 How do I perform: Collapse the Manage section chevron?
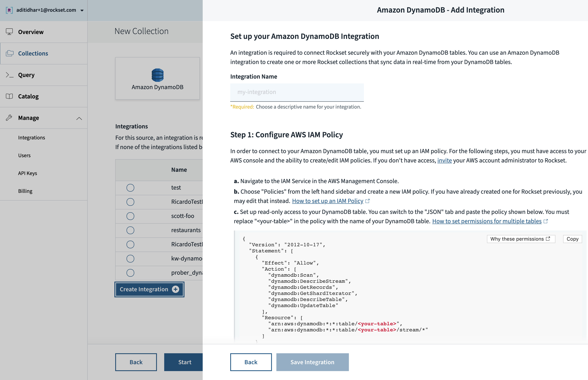79,118
